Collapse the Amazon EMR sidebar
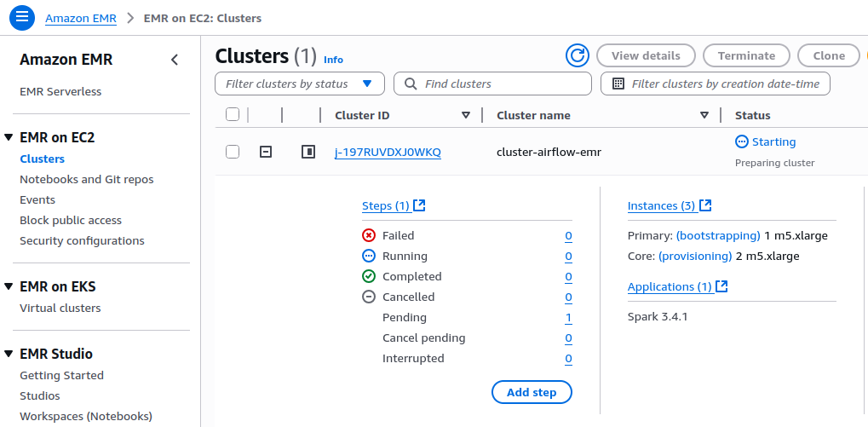868x427 pixels. coord(175,60)
